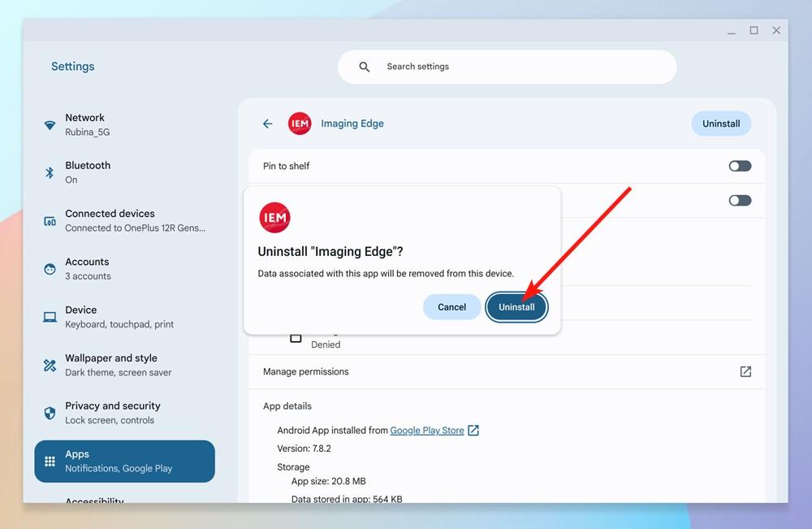Open Privacy and security settings
The height and width of the screenshot is (529, 812).
coord(125,413)
